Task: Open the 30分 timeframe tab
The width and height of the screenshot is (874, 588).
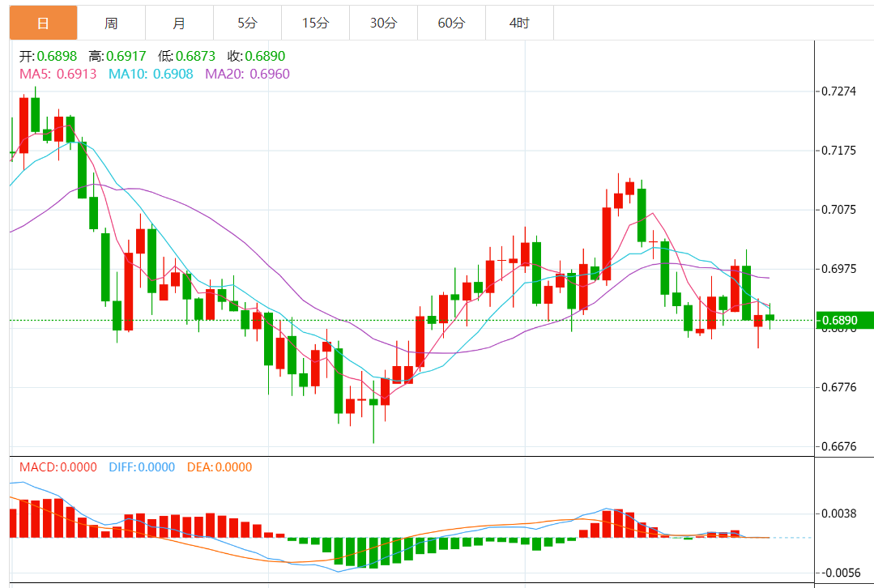Action: click(383, 23)
